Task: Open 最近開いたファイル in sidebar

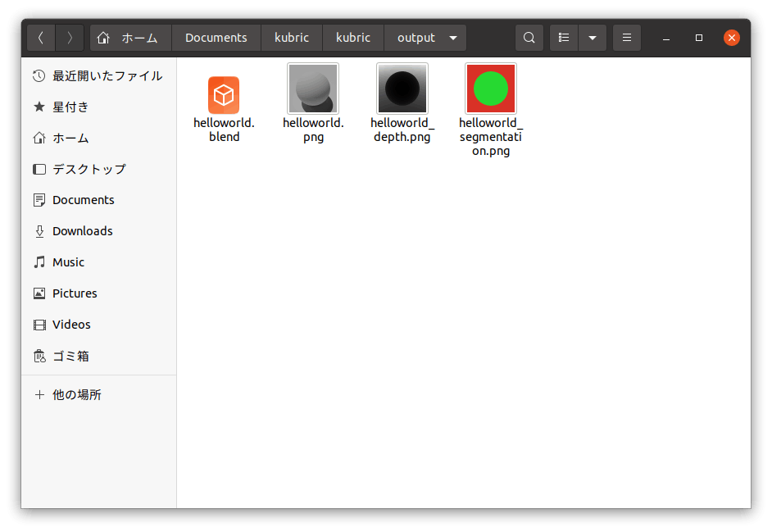Action: point(98,76)
